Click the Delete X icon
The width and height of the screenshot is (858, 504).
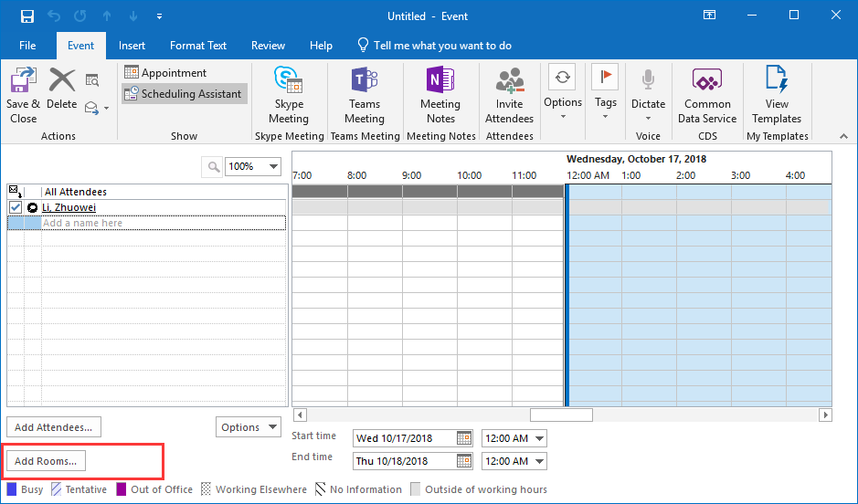tap(62, 79)
